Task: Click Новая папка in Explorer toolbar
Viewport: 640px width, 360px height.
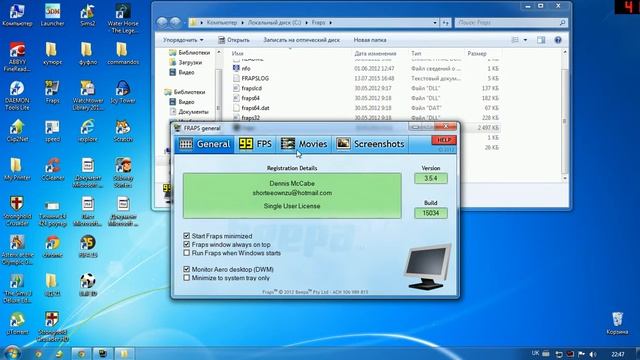Action: (370, 40)
